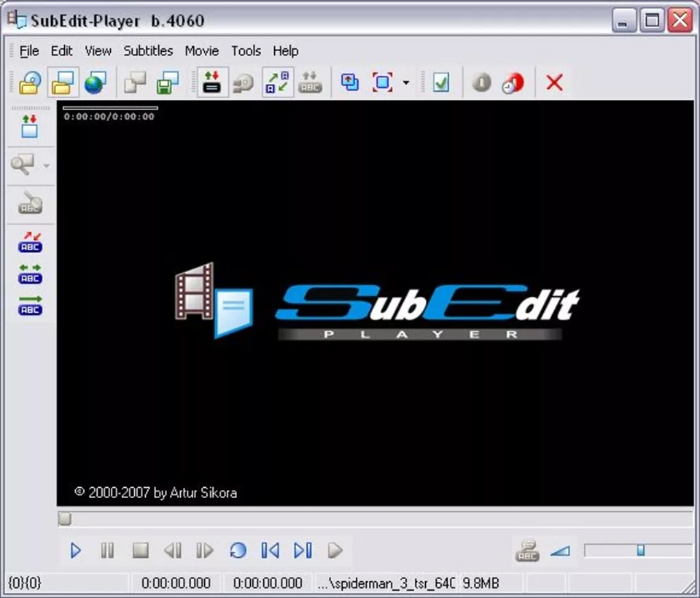Click the red X exit toolbar icon

tap(554, 82)
